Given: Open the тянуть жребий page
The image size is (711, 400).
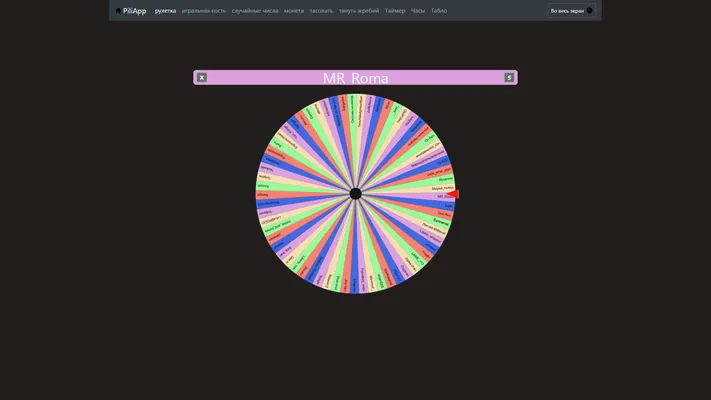Looking at the screenshot, I should pyautogui.click(x=359, y=11).
